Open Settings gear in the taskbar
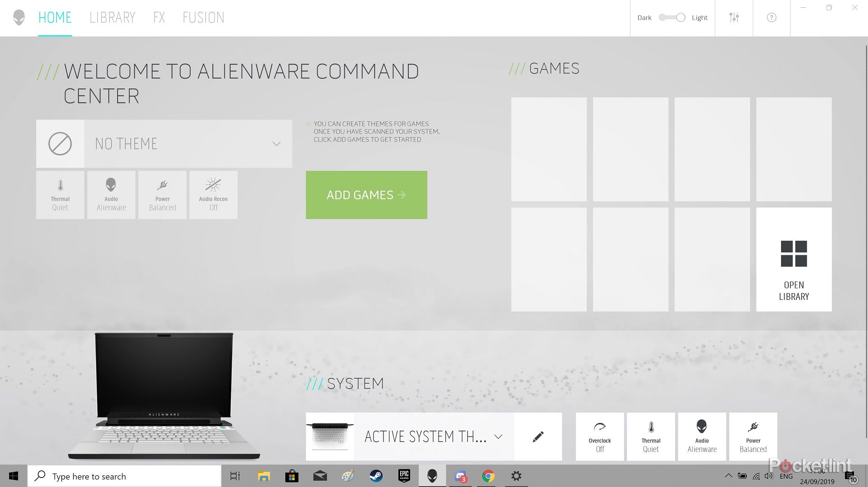The width and height of the screenshot is (868, 487). [x=516, y=476]
